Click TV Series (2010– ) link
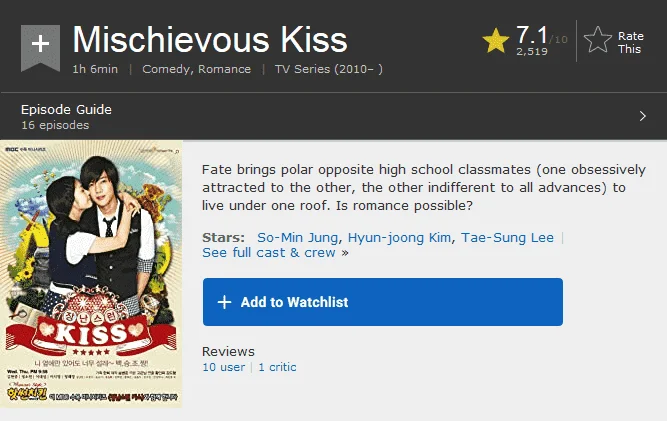 tap(328, 69)
